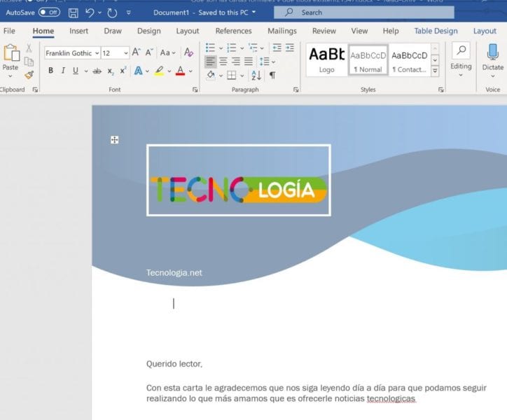507x420 pixels.
Task: Toggle Subscript formatting
Action: pyautogui.click(x=111, y=71)
